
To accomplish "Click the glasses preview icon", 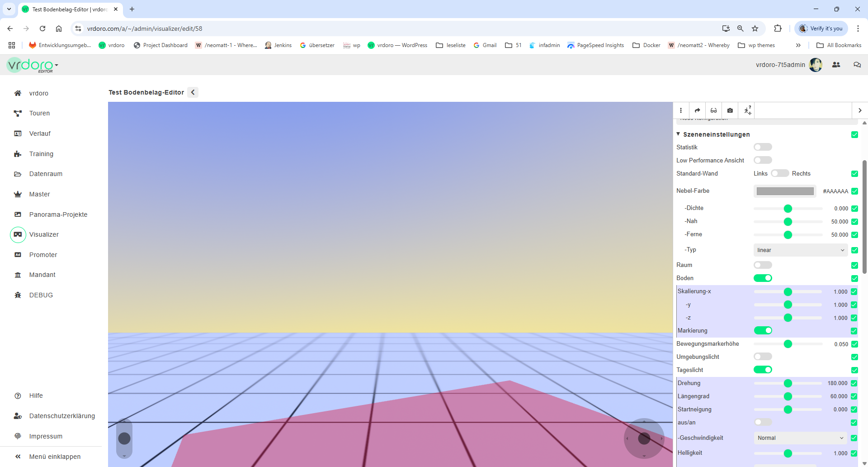I will 713,110.
